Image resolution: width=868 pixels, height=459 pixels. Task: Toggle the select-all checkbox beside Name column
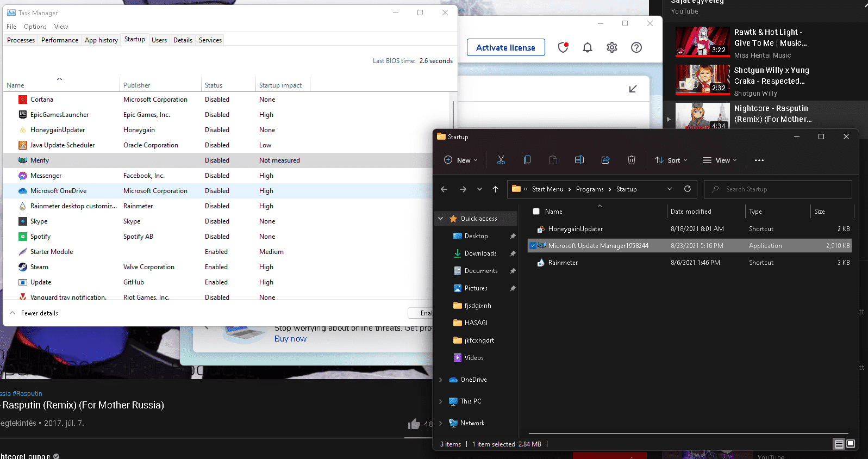click(536, 212)
